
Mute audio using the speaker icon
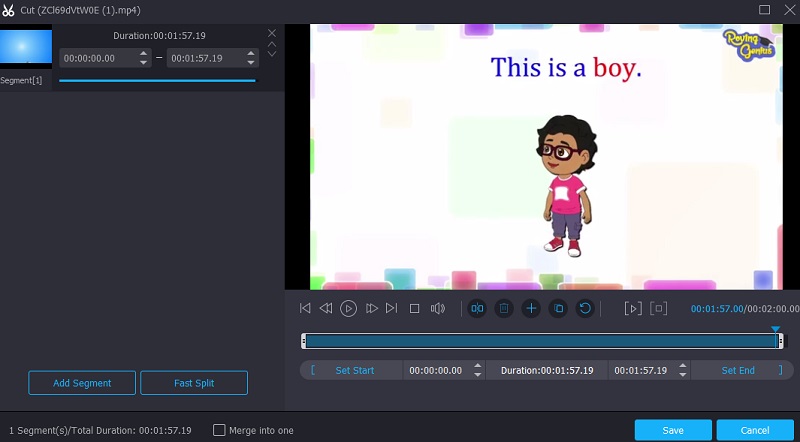437,309
